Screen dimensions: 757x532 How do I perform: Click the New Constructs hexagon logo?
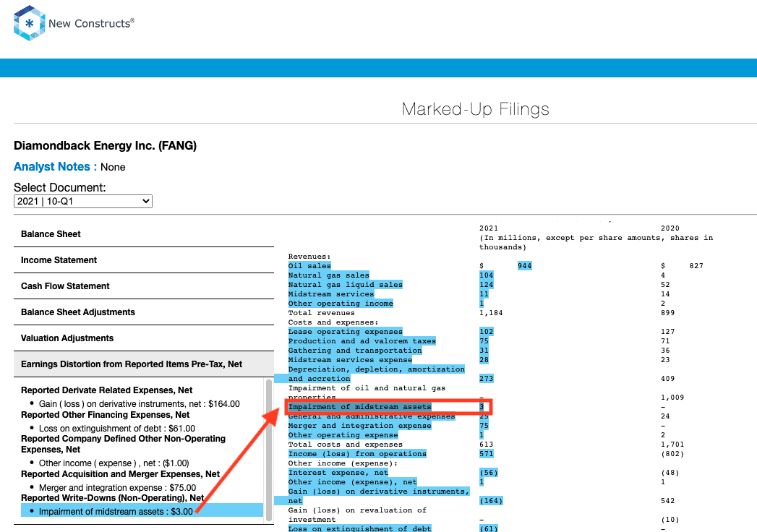30,23
